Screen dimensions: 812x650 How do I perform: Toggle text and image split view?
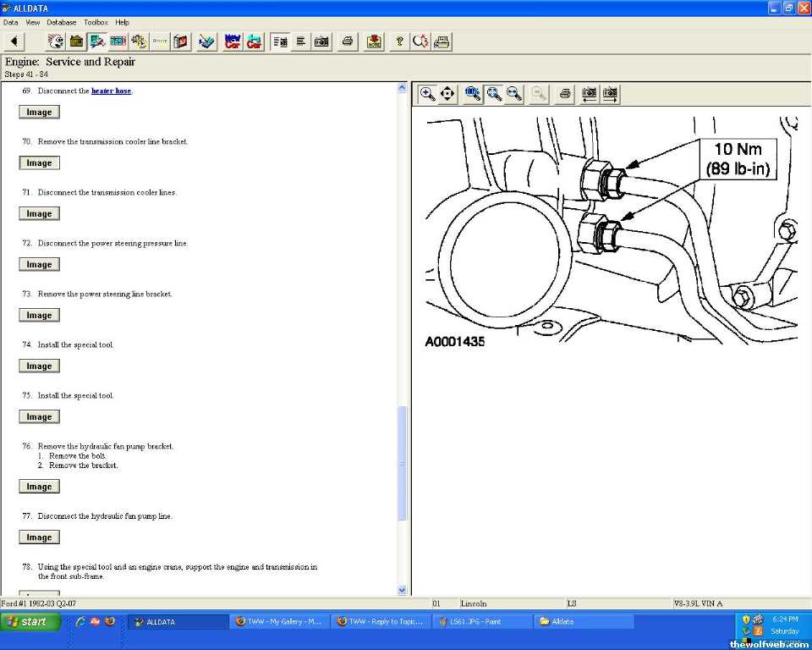[280, 41]
